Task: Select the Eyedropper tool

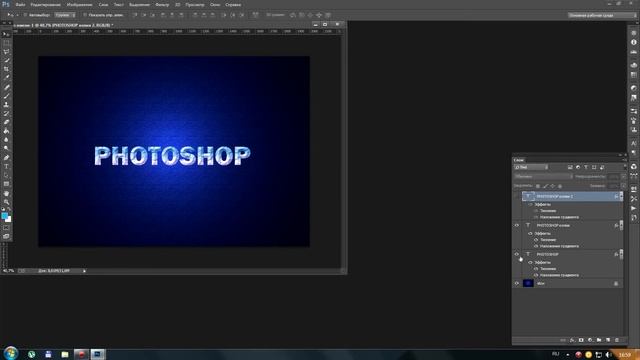Action: tap(6, 78)
